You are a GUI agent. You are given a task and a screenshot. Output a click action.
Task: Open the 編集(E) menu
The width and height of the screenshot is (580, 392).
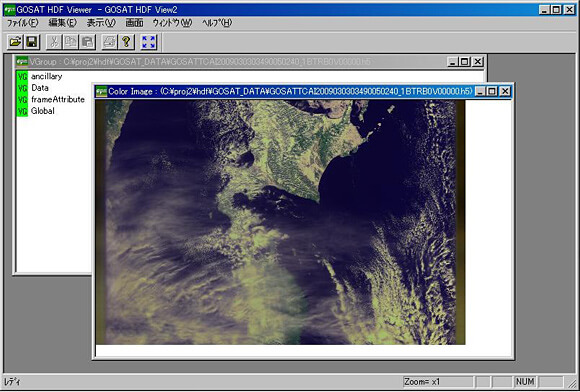(63, 23)
